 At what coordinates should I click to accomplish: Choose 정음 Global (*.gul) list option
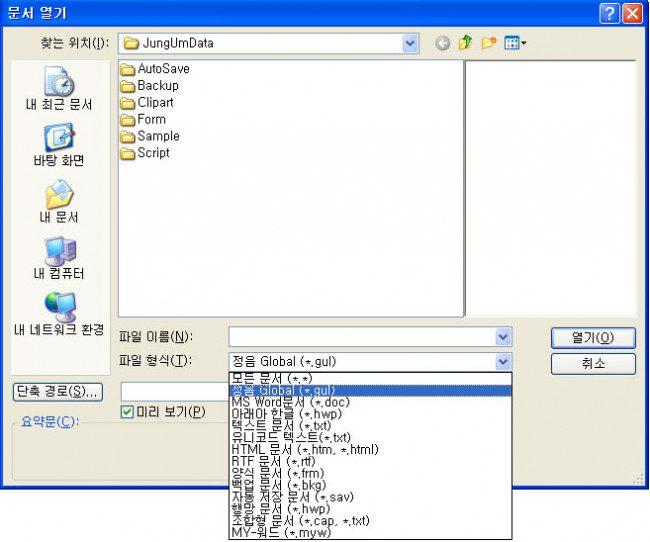coord(370,390)
